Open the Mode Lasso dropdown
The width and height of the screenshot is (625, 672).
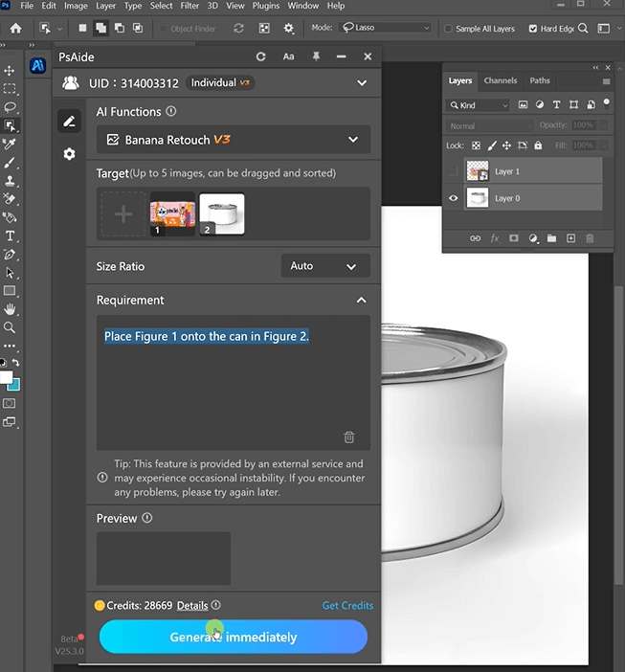(386, 28)
